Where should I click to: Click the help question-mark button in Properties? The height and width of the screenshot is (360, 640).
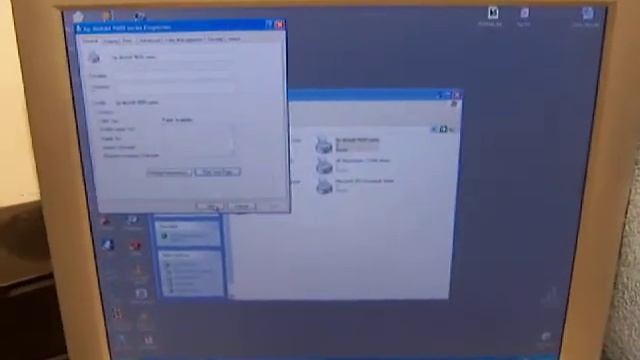269,24
